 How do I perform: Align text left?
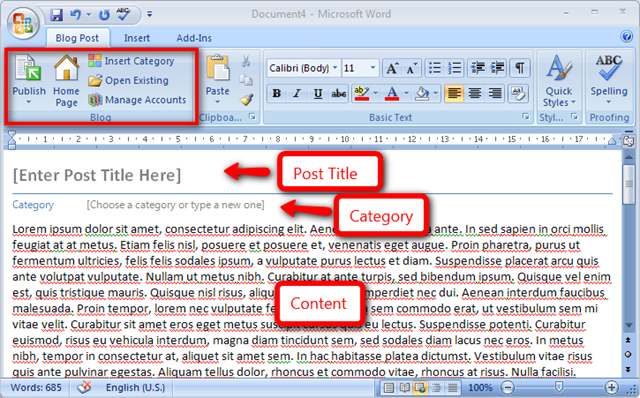point(454,93)
